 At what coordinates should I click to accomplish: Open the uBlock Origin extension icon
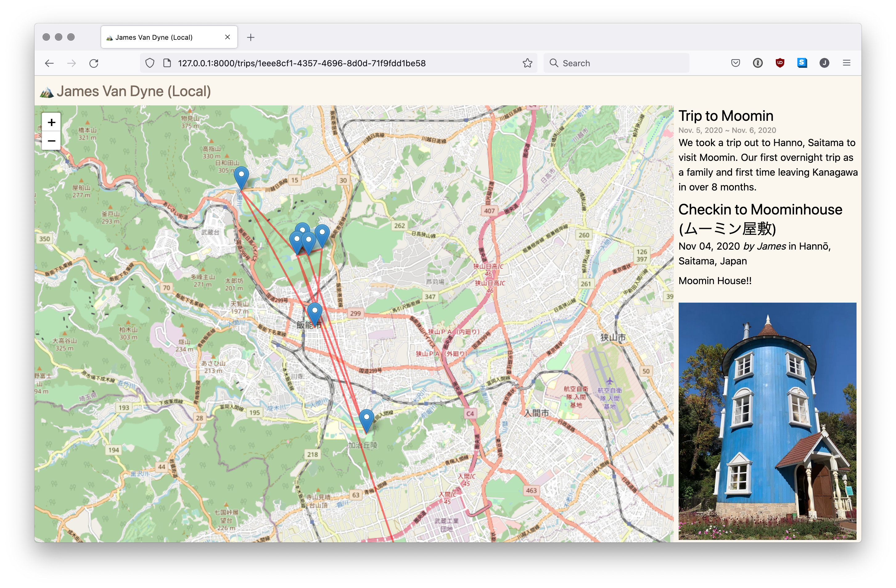click(780, 63)
